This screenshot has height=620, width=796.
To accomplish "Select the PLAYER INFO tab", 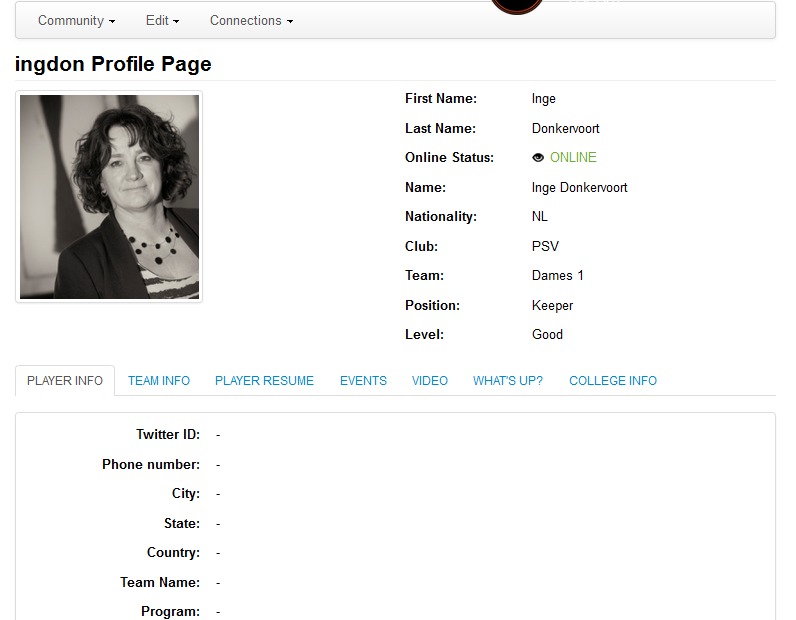I will 65,381.
